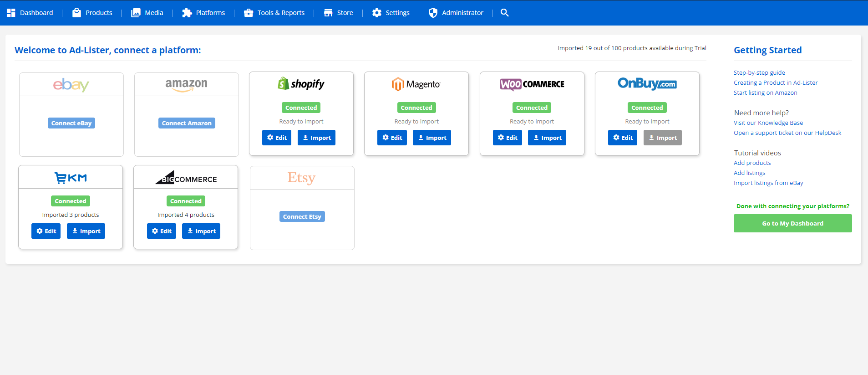Viewport: 868px width, 375px height.
Task: Open search with the magnifier icon
Action: click(504, 13)
